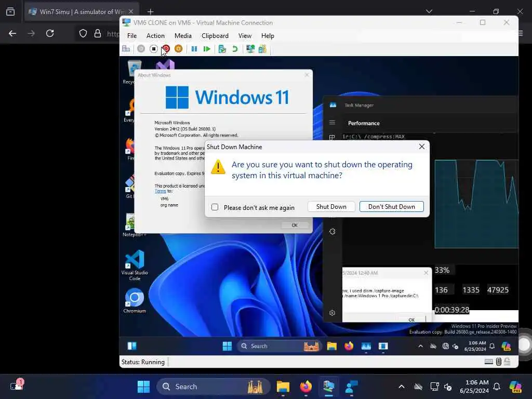Click the red Shut Down toolbar icon
This screenshot has height=399, width=532.
(166, 49)
